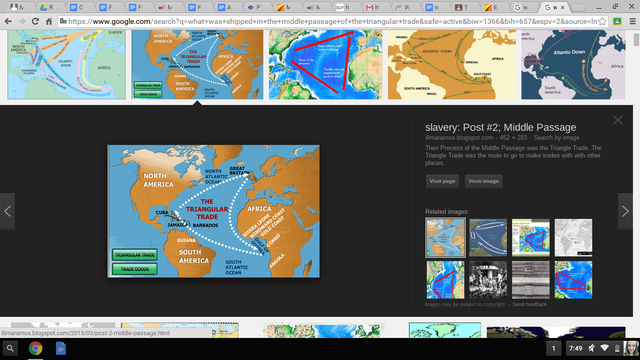Open the green extension icon in toolbar

pos(618,21)
